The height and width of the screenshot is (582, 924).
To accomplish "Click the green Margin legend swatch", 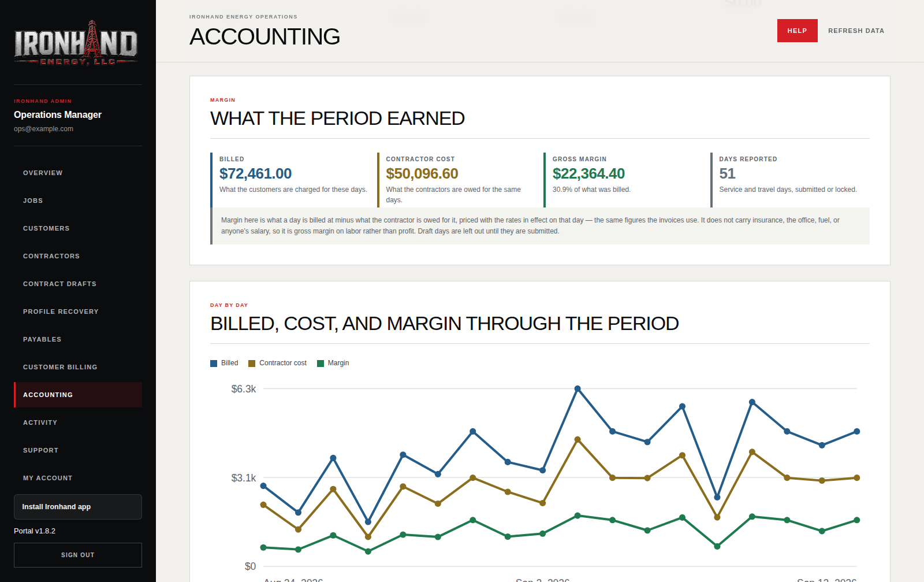I will pos(321,364).
